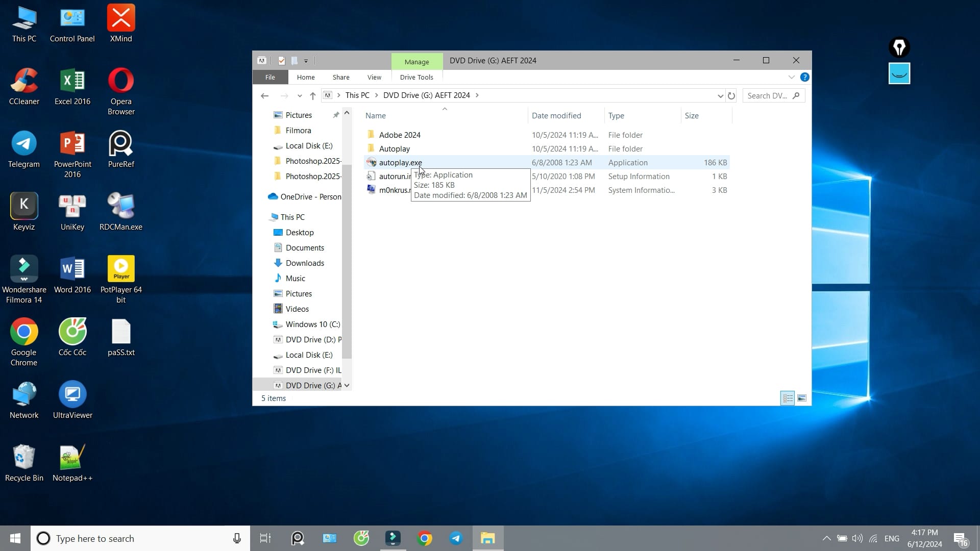Select the Control Panel desktop icon
The image size is (980, 551).
click(x=72, y=23)
